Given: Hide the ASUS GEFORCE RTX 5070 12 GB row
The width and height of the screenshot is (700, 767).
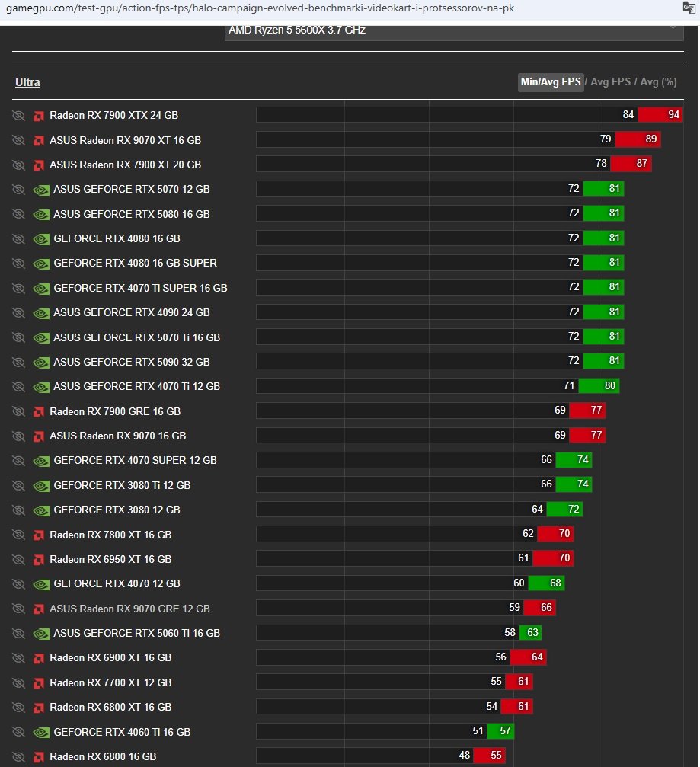Looking at the screenshot, I should tap(18, 190).
